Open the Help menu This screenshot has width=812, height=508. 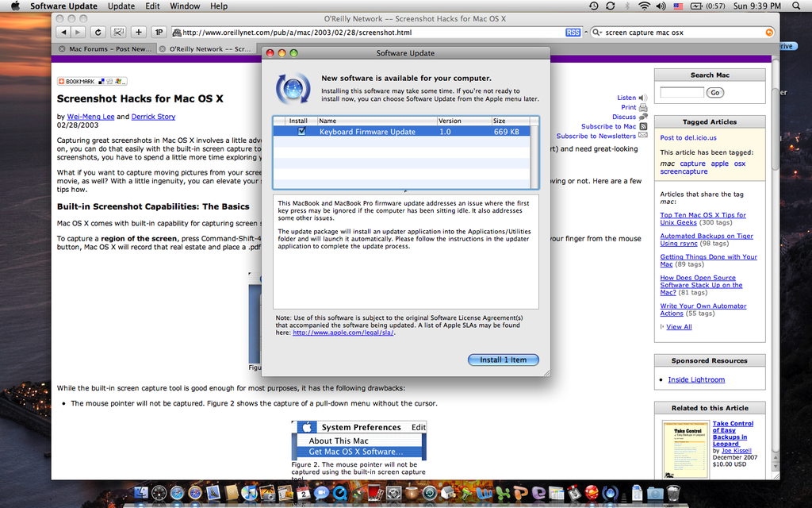pos(219,6)
